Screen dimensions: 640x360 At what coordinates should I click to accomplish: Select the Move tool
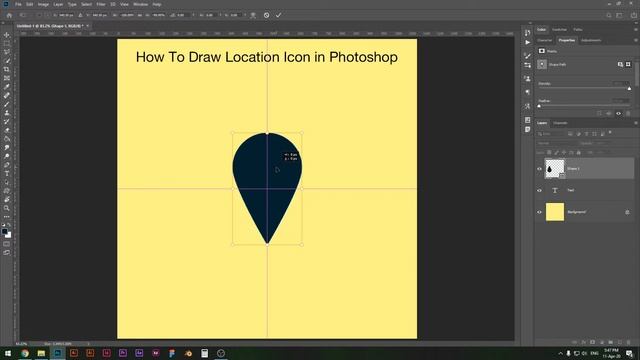click(7, 35)
